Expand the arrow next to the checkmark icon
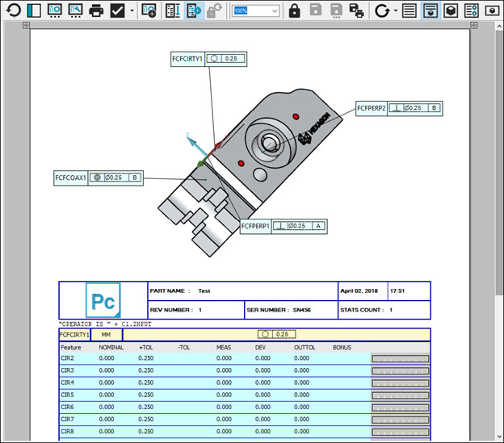 click(x=132, y=11)
